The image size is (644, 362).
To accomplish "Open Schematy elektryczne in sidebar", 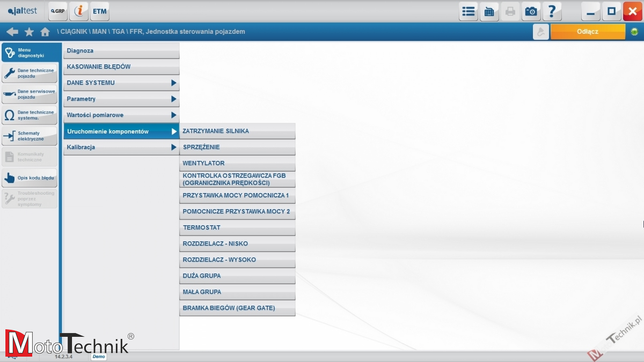I will [30, 136].
